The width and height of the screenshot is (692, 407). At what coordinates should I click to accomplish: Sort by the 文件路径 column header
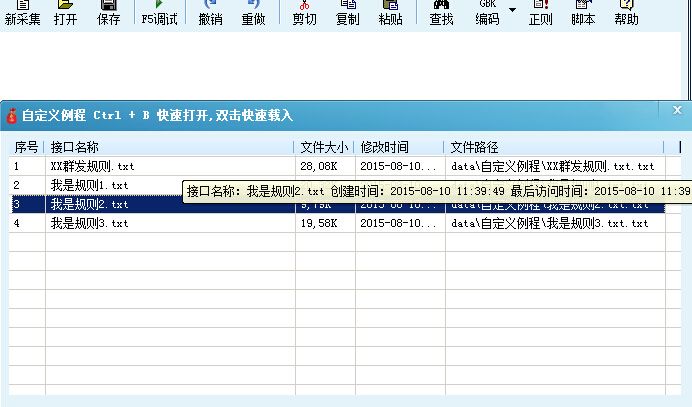555,147
